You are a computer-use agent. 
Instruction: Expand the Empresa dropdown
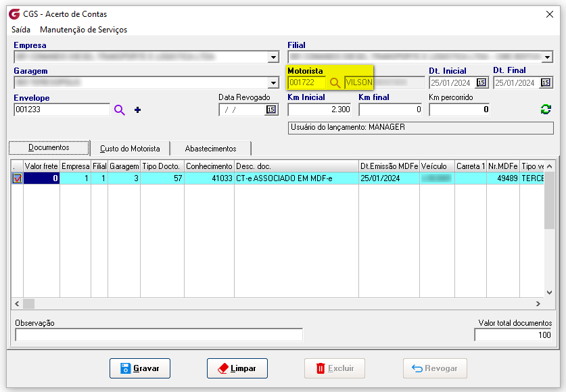pyautogui.click(x=273, y=57)
